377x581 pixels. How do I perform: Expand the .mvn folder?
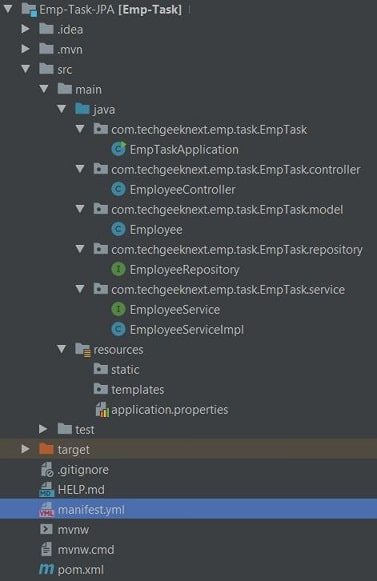(25, 49)
